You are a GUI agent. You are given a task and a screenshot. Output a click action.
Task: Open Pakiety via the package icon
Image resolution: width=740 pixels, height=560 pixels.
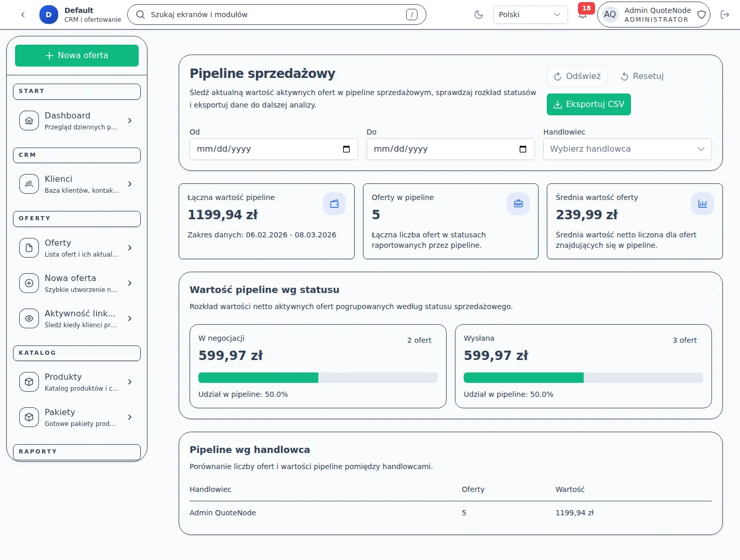coord(29,417)
